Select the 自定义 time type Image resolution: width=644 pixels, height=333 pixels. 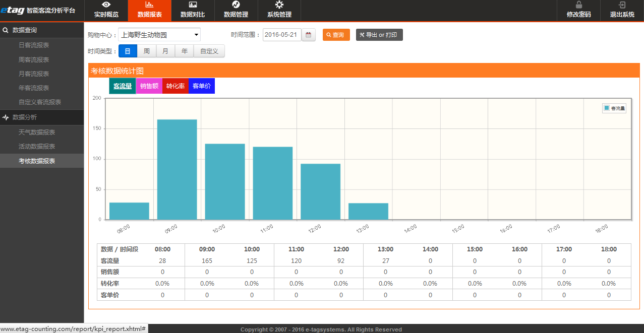[209, 51]
